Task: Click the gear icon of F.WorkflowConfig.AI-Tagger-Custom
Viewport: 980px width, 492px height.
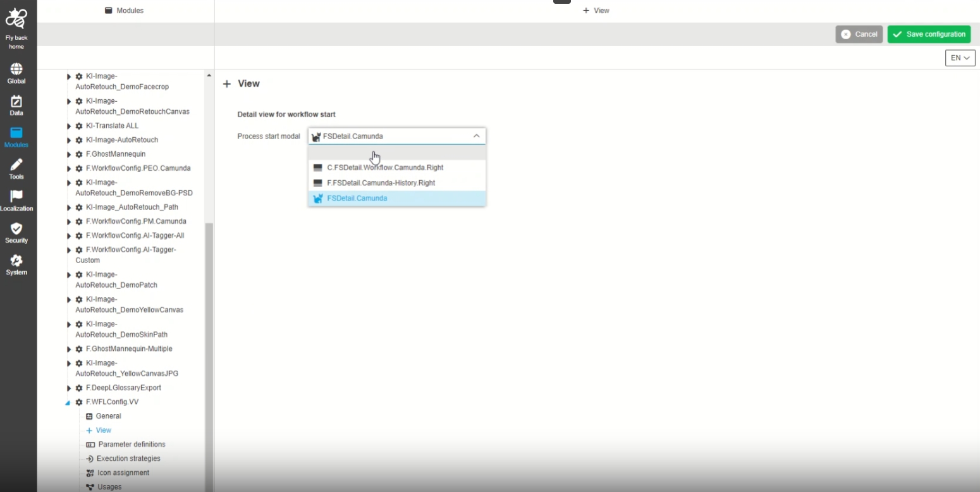Action: point(79,250)
